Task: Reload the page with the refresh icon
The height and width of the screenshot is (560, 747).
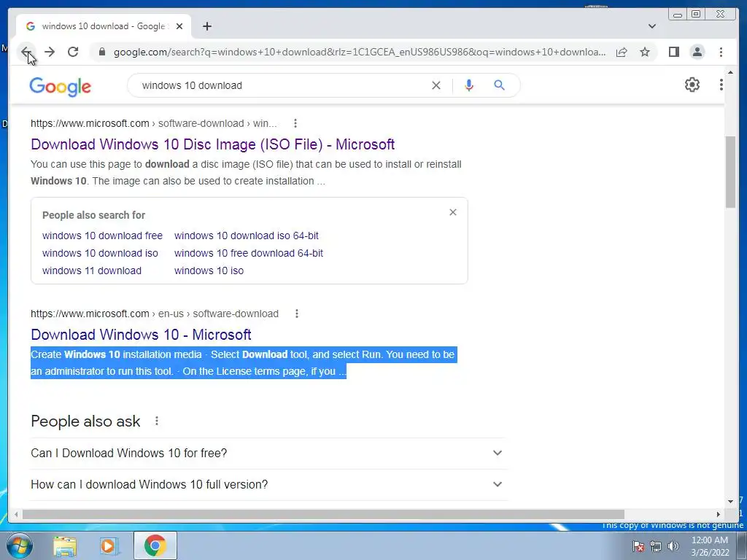Action: tap(73, 52)
